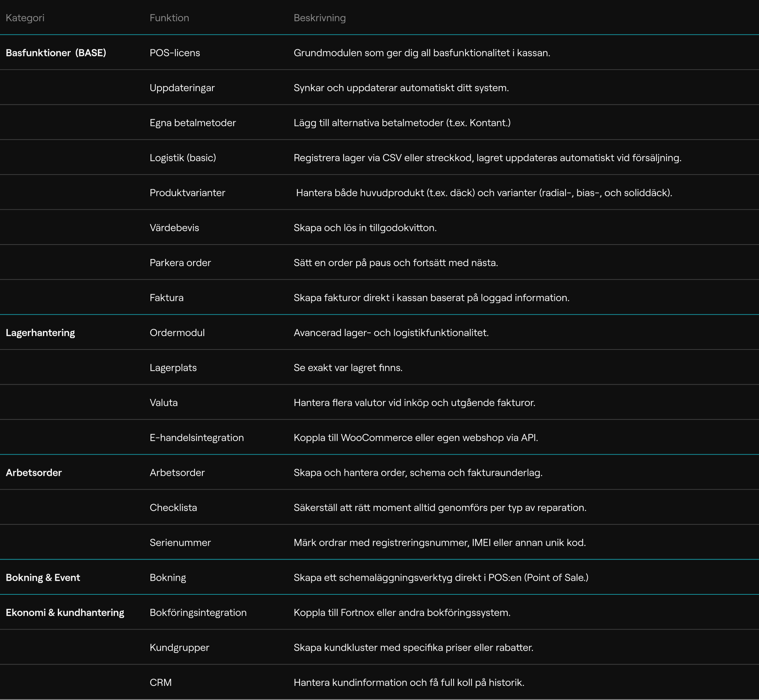759x700 pixels.
Task: Select the Värdebevis row
Action: coord(174,228)
